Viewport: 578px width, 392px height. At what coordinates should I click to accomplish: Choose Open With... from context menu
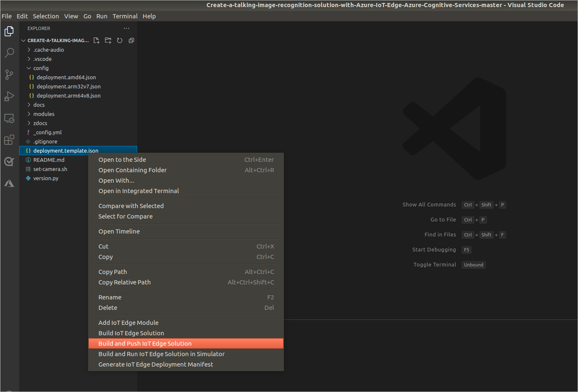point(186,181)
